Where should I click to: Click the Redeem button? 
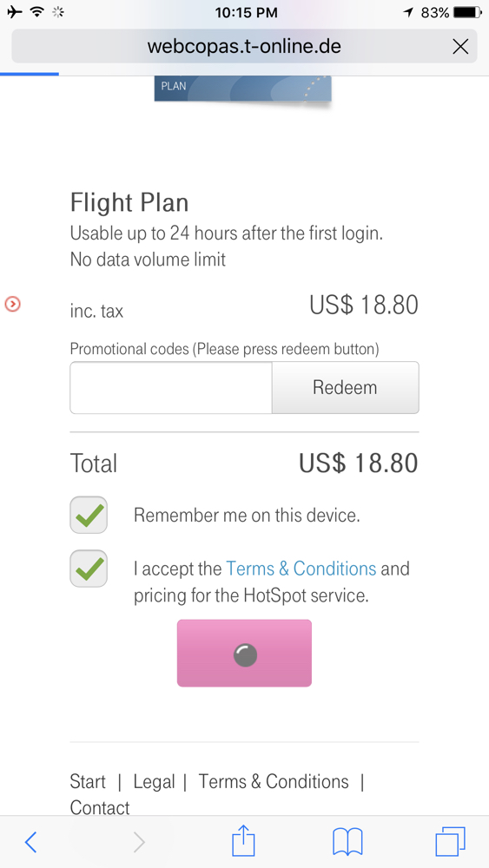point(345,387)
